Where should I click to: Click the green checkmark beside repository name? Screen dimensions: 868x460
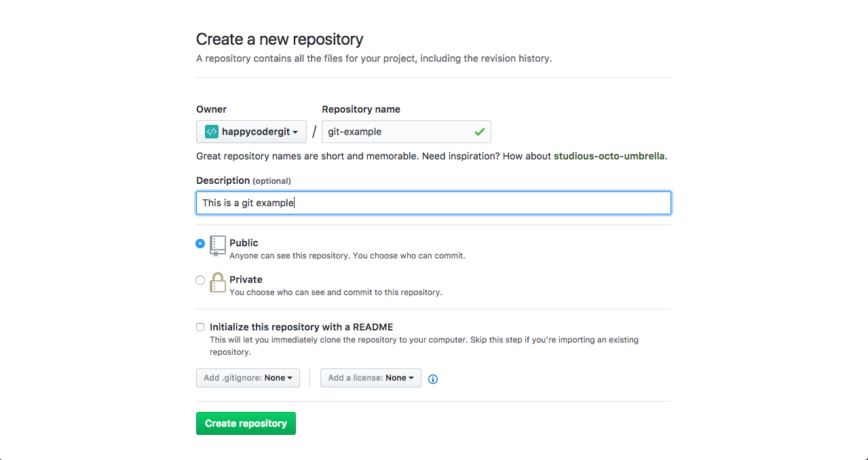click(x=480, y=132)
